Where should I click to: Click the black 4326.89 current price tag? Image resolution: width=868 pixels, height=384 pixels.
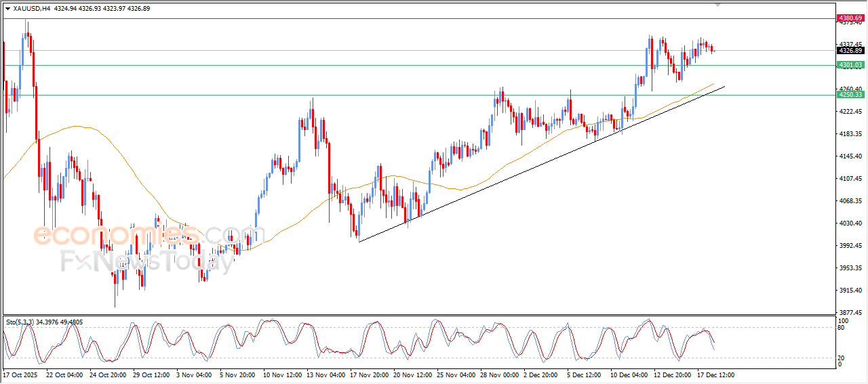pos(850,51)
